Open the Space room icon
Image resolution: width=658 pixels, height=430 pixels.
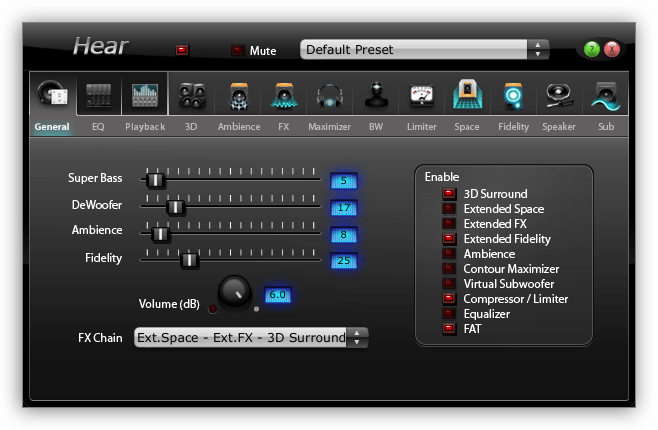pyautogui.click(x=467, y=94)
